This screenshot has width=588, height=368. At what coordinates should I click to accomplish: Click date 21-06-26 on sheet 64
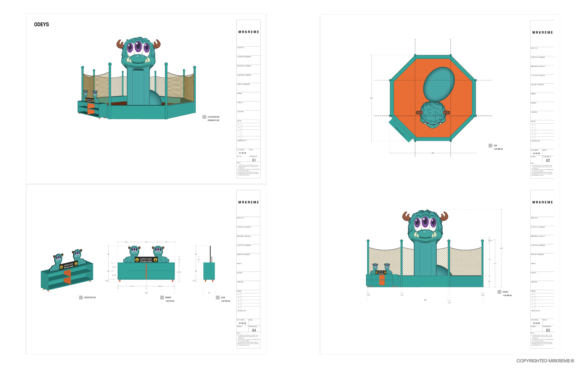pyautogui.click(x=242, y=323)
